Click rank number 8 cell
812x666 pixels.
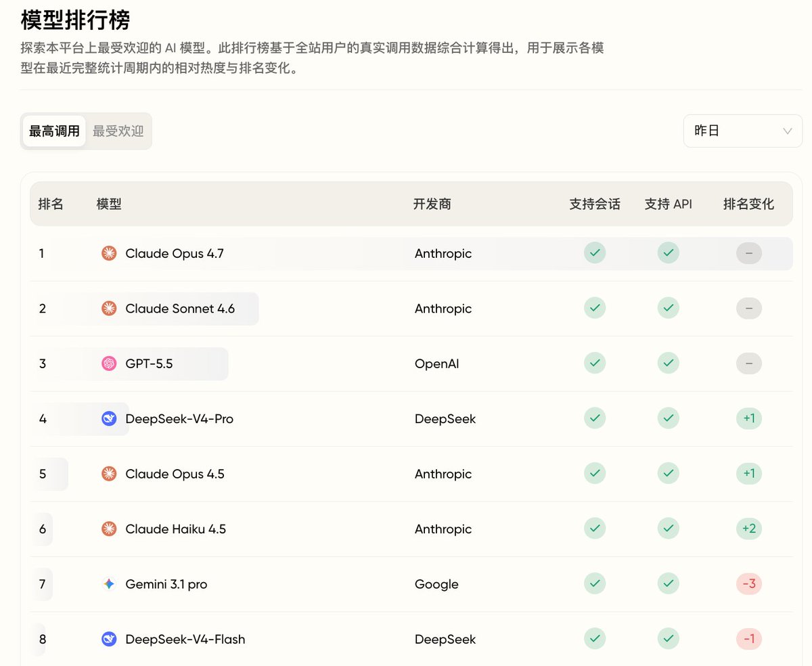(x=42, y=640)
